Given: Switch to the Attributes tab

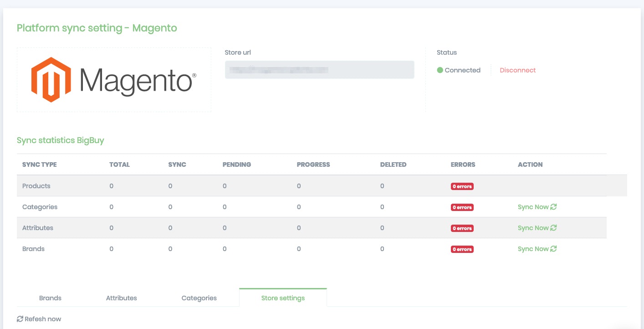Looking at the screenshot, I should [x=121, y=298].
